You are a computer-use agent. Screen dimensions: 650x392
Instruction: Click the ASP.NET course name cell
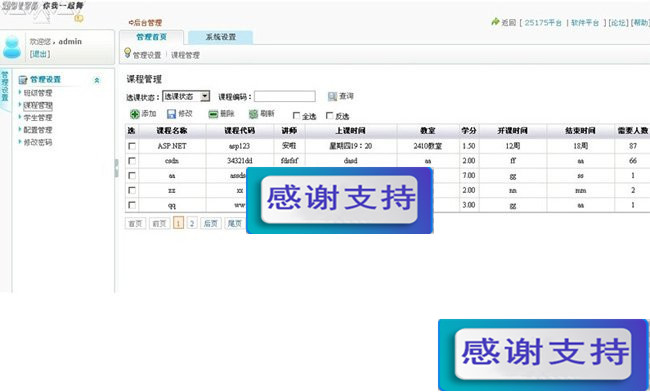[172, 146]
